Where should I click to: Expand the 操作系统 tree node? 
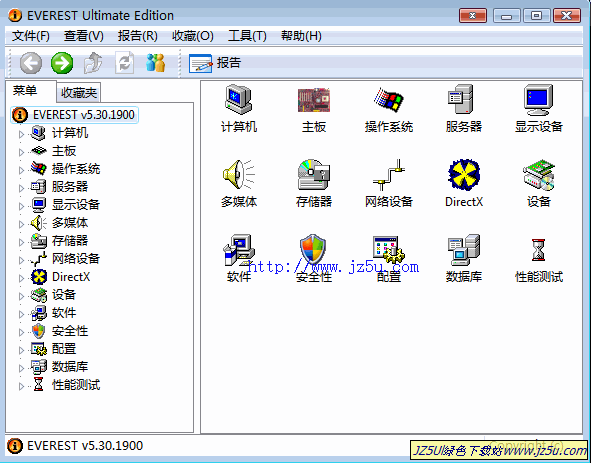(x=21, y=170)
